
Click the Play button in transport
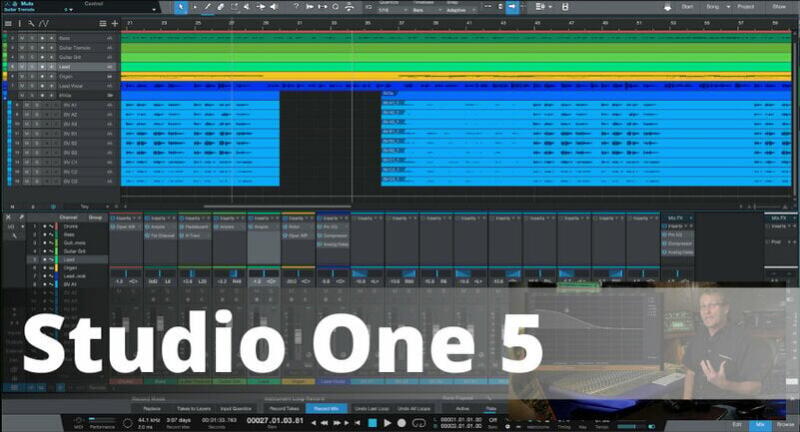coord(387,423)
